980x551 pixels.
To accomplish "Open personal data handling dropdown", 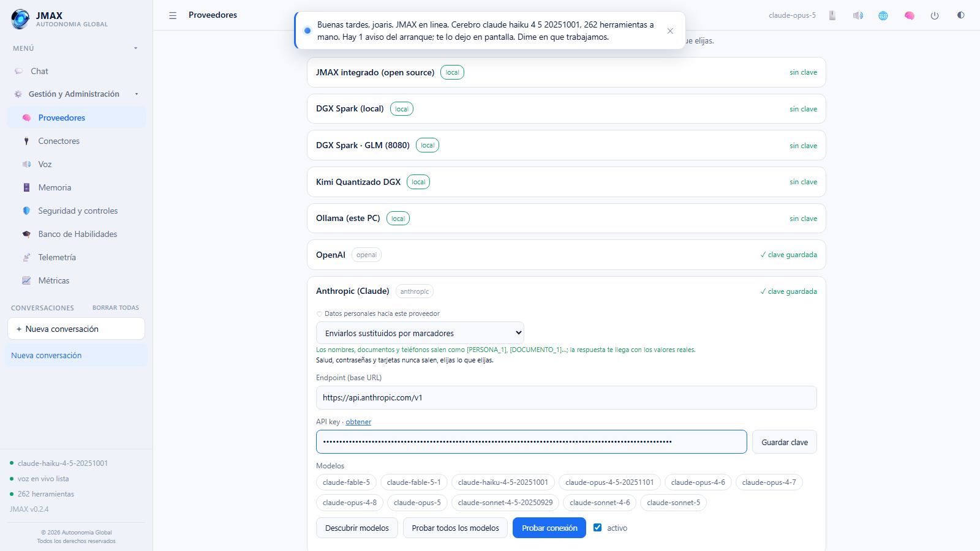I will [420, 333].
